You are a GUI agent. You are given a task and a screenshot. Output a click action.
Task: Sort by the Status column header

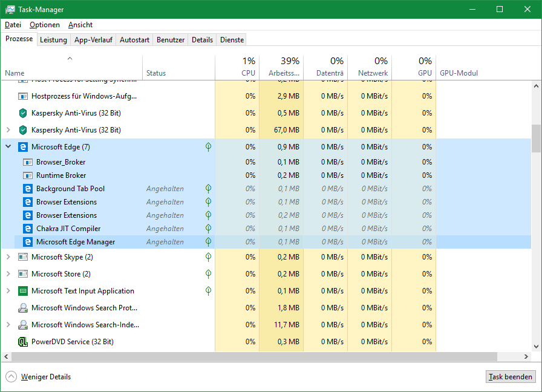[178, 67]
